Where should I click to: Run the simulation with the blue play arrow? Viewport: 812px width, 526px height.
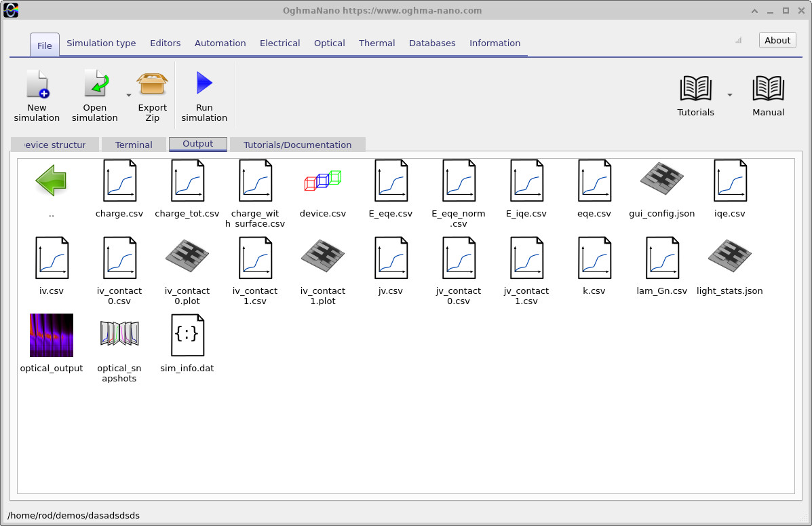pos(204,83)
